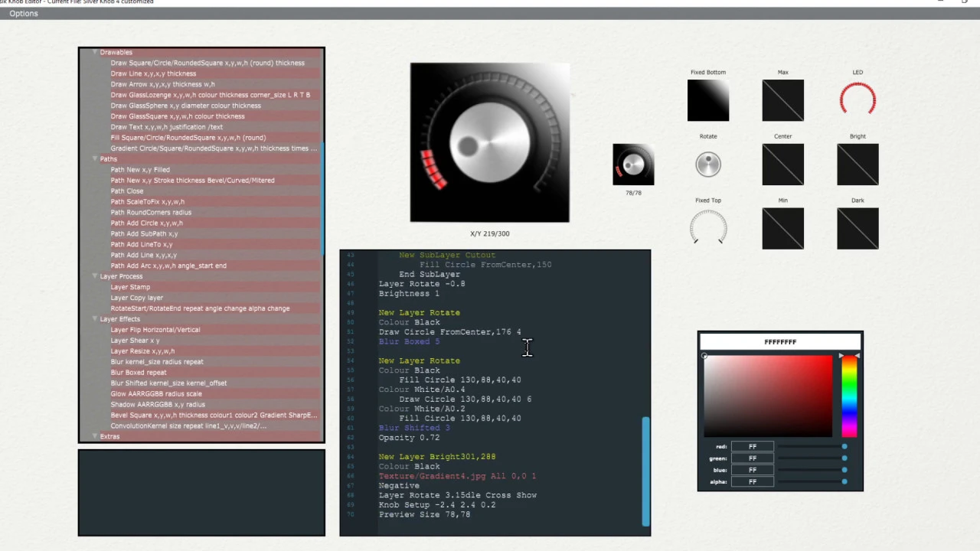The height and width of the screenshot is (551, 980).
Task: Open the Options menu
Action: (x=24, y=13)
